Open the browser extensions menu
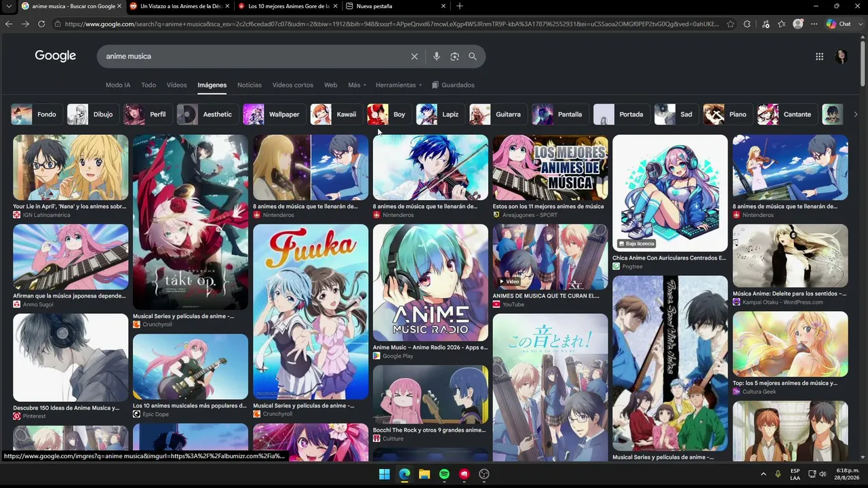The width and height of the screenshot is (868, 488). coord(747,24)
